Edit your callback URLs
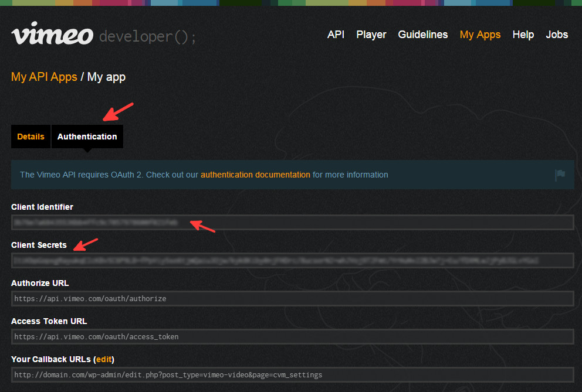Image resolution: width=582 pixels, height=392 pixels. coord(104,359)
